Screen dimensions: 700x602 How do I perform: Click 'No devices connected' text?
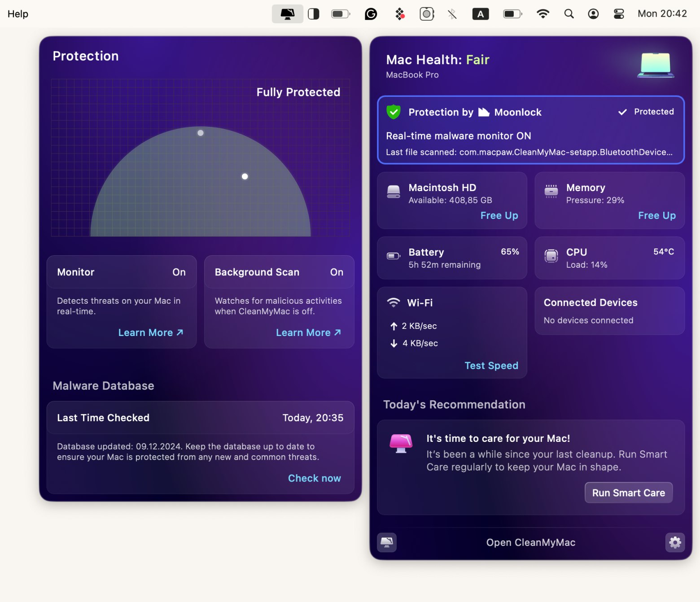click(x=589, y=320)
